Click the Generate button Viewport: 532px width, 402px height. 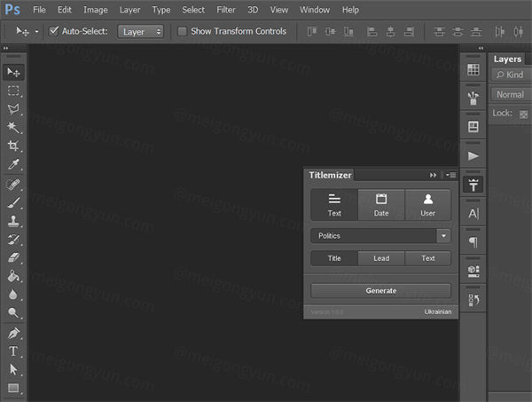pos(380,291)
